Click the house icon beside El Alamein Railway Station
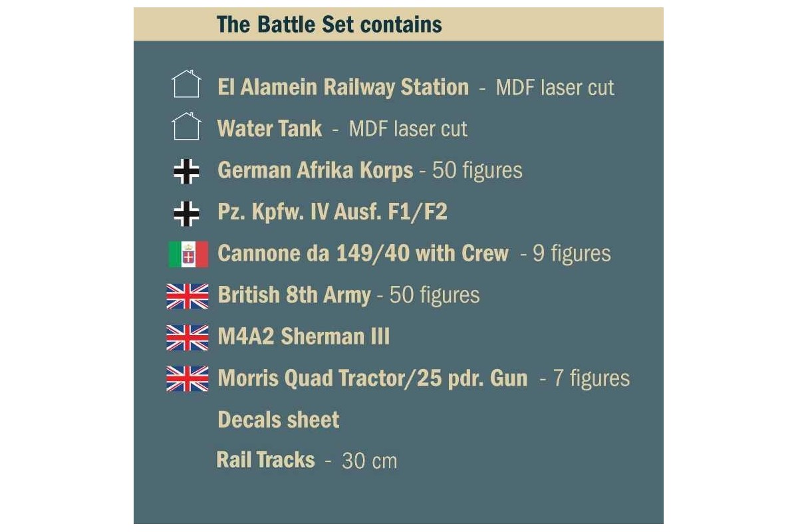Viewport: 798px width, 532px height. [x=186, y=84]
